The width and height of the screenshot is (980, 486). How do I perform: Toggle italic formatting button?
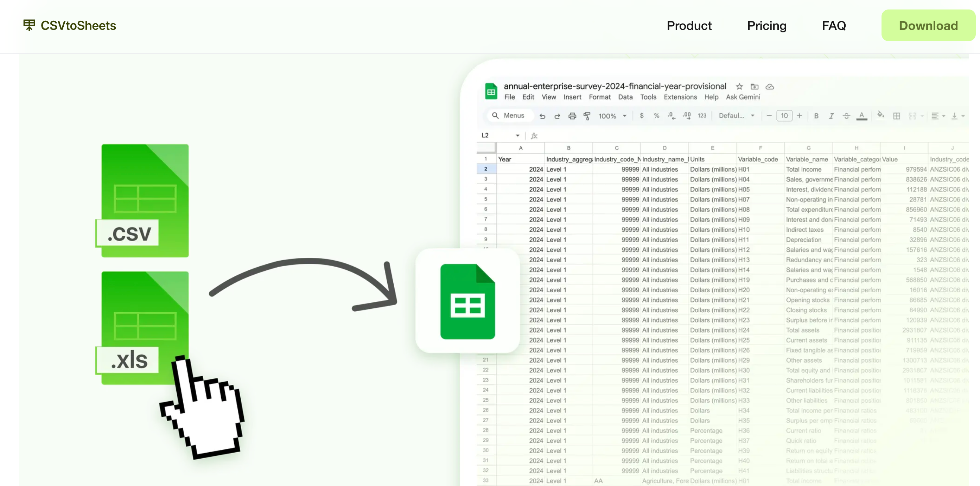click(831, 116)
